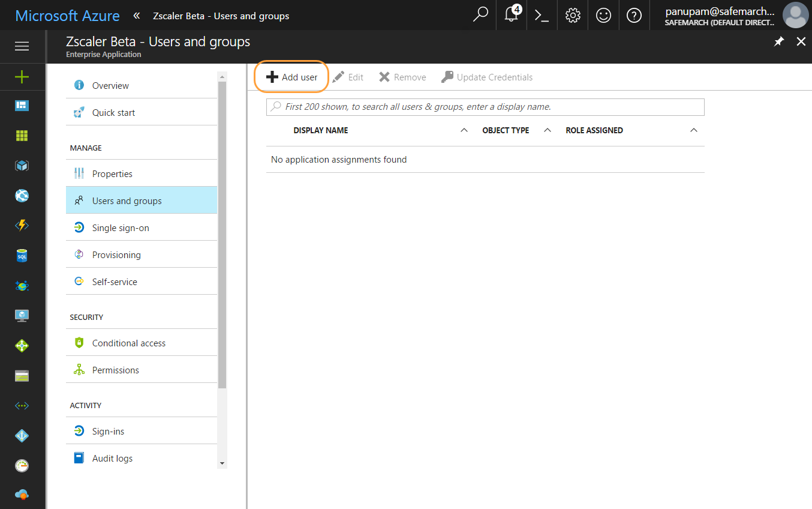Click the smiley feedback icon
This screenshot has width=812, height=509.
click(603, 15)
